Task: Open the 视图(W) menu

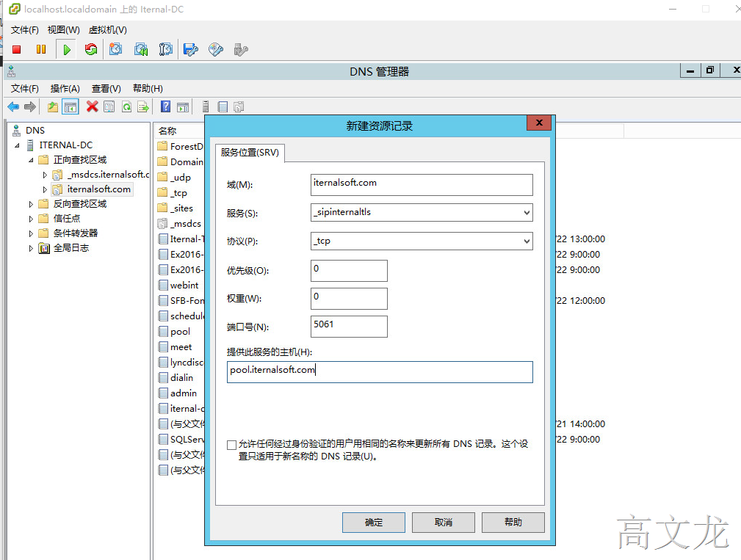Action: click(x=63, y=30)
